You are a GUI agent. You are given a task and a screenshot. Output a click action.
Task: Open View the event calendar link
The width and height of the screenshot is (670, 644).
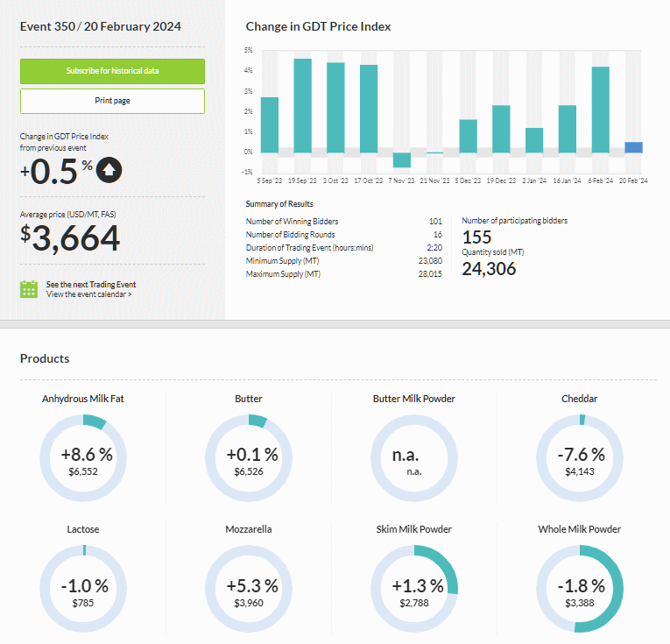(x=88, y=294)
